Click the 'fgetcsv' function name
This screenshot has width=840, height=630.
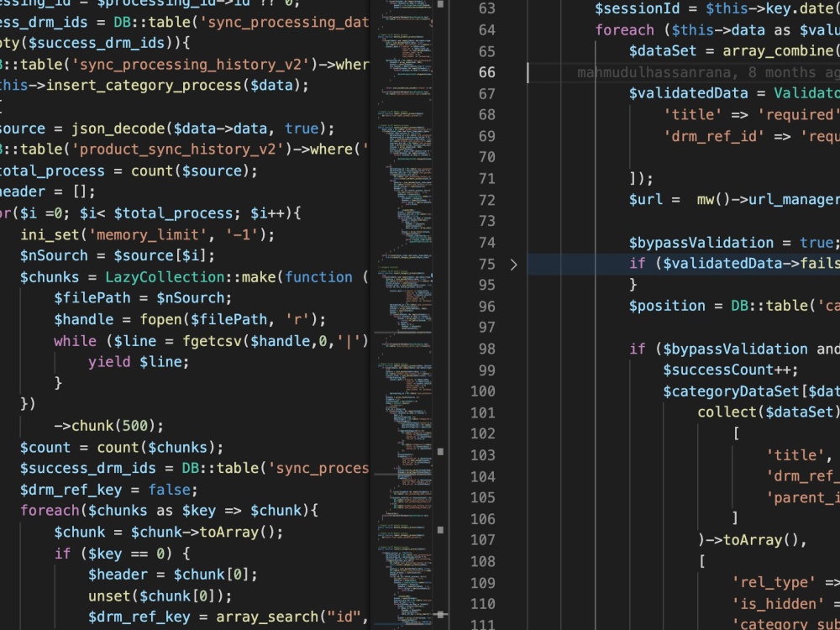click(x=213, y=341)
